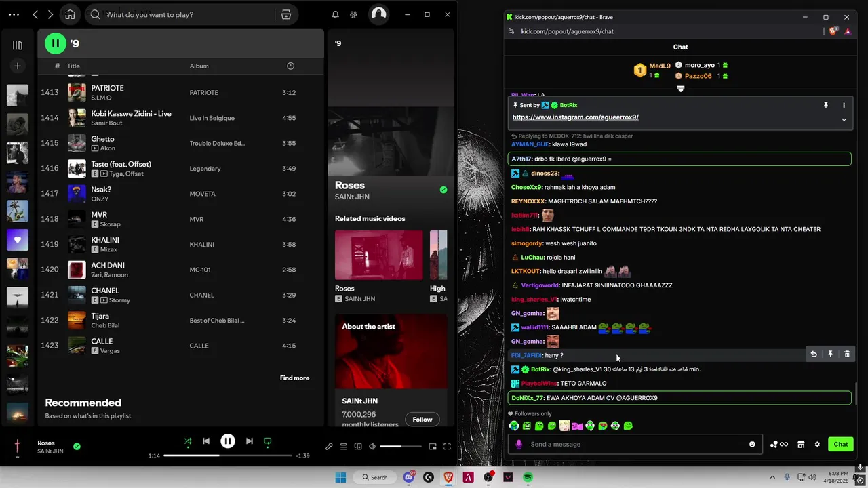Toggle saved checkmark next to Roses in player bar

[77, 446]
